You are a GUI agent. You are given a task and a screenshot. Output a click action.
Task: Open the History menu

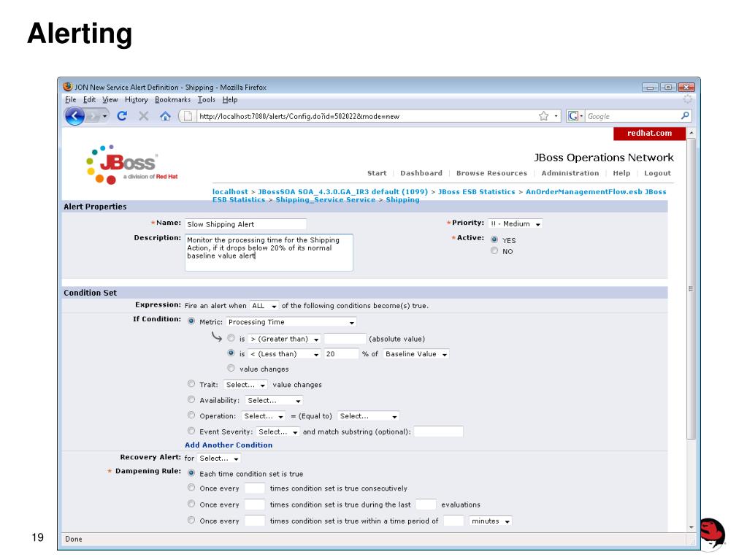[137, 99]
